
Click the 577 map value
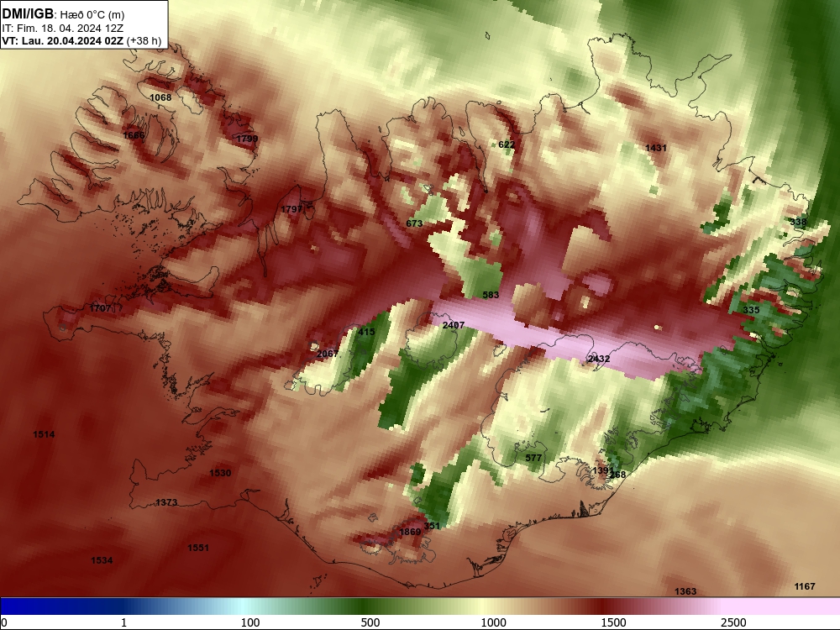[x=533, y=458]
